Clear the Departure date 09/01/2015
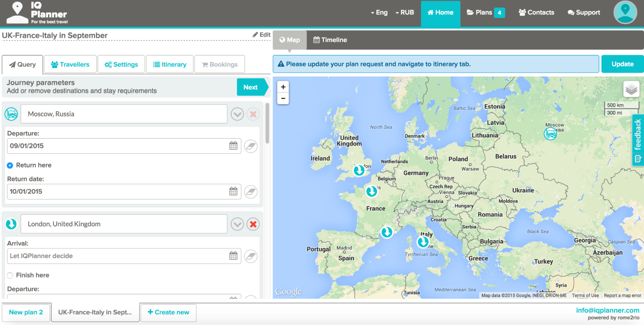This screenshot has width=644, height=325. point(251,146)
